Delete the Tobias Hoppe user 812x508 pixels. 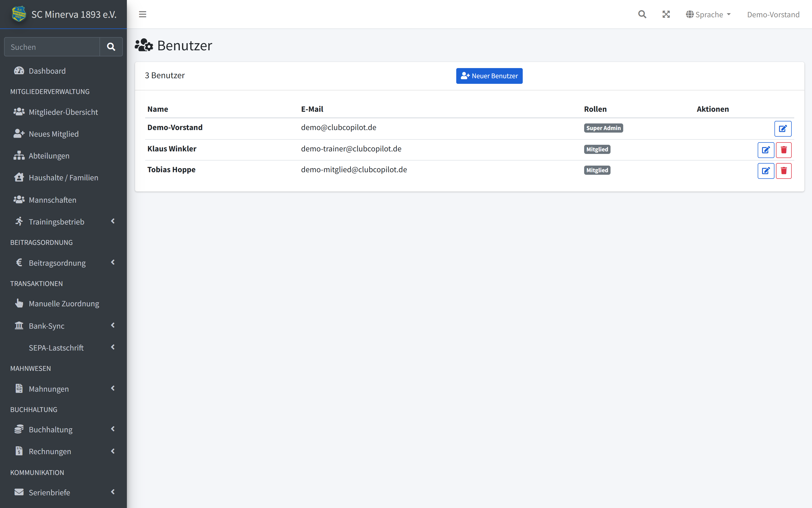coord(784,171)
